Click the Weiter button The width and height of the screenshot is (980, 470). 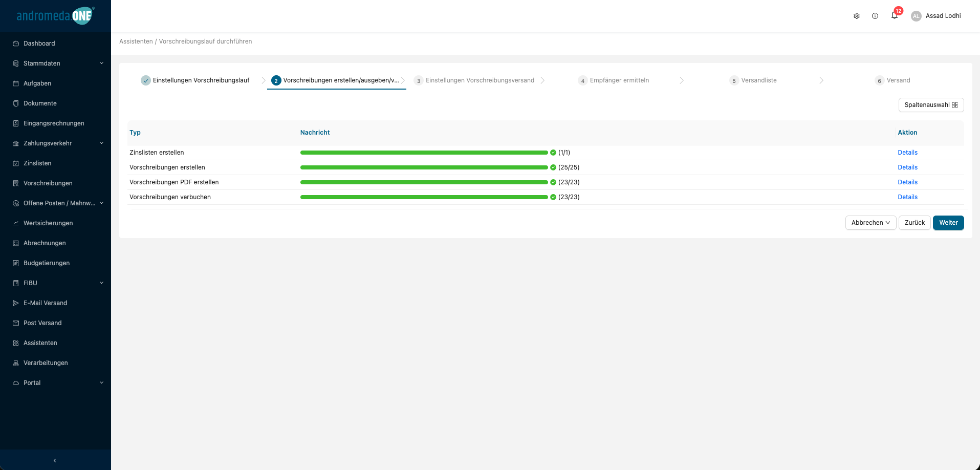(x=948, y=223)
